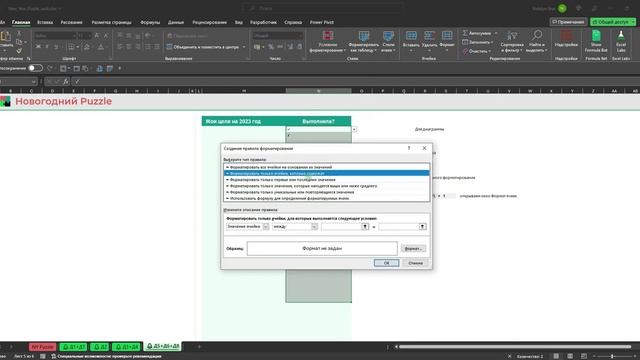Click range selector button of second value field
The image size is (640, 360).
click(422, 227)
